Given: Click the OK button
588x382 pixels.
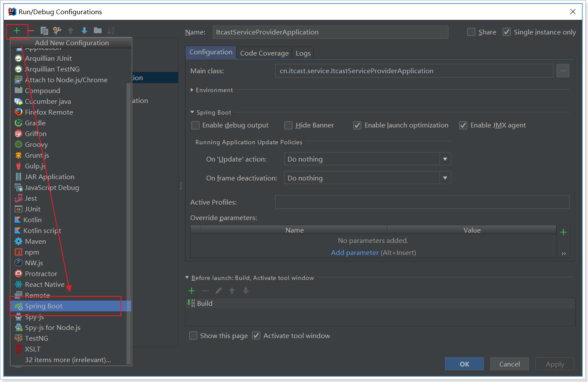Looking at the screenshot, I should 464,364.
